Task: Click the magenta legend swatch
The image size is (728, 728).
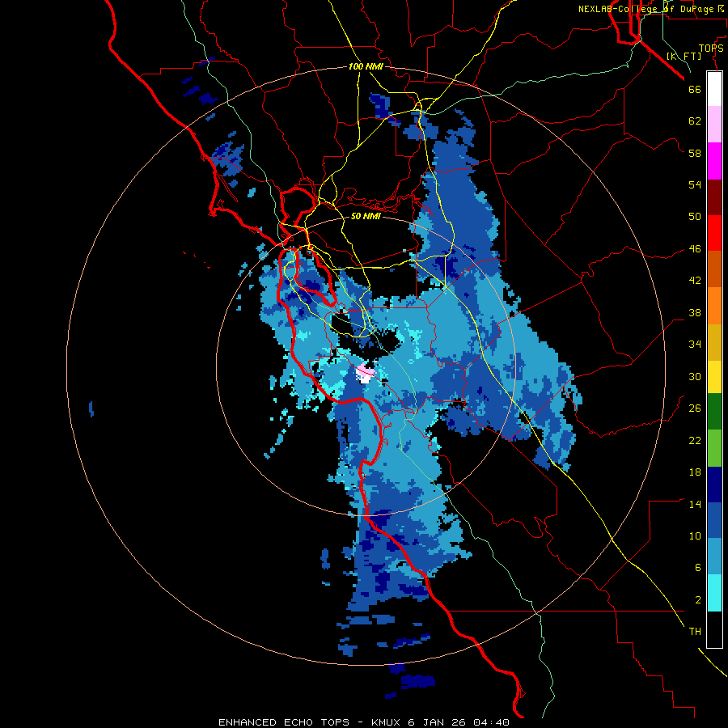Action: [714, 161]
